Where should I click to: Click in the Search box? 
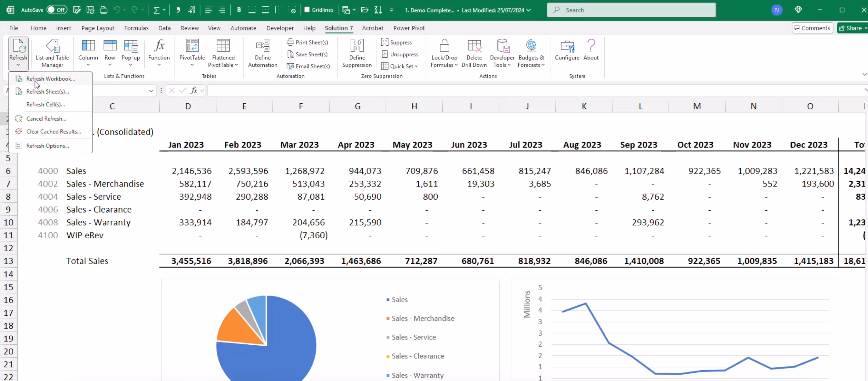pyautogui.click(x=631, y=10)
